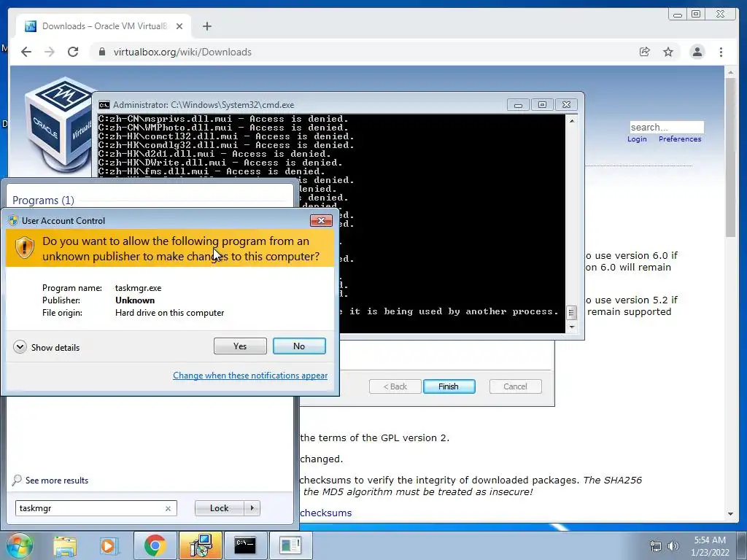Select the Downloads – Oracle VM VirtualBox tab
The width and height of the screenshot is (747, 560).
[x=104, y=26]
